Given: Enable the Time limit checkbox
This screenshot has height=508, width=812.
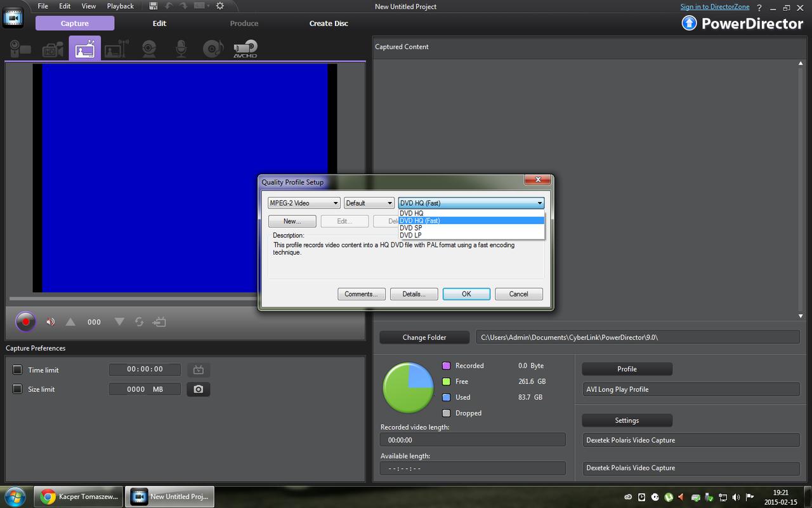Looking at the screenshot, I should pyautogui.click(x=17, y=370).
